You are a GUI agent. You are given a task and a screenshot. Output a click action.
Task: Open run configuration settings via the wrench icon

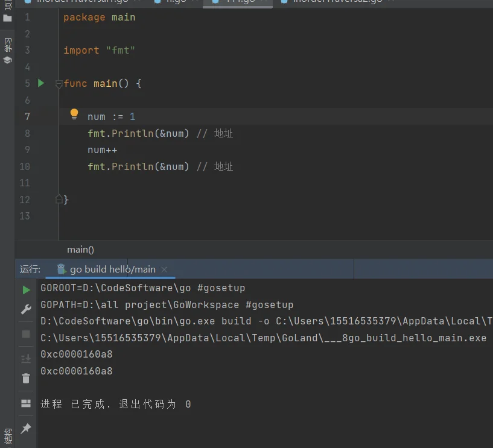26,309
